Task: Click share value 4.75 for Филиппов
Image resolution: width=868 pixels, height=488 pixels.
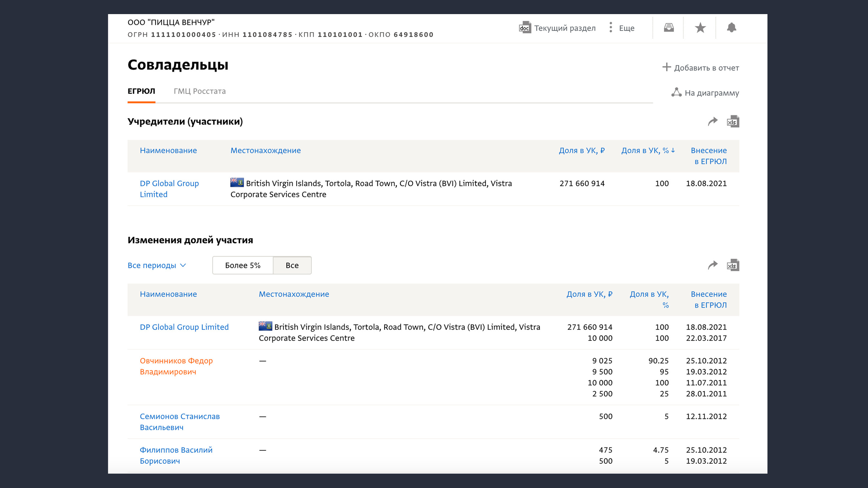Action: pyautogui.click(x=661, y=450)
